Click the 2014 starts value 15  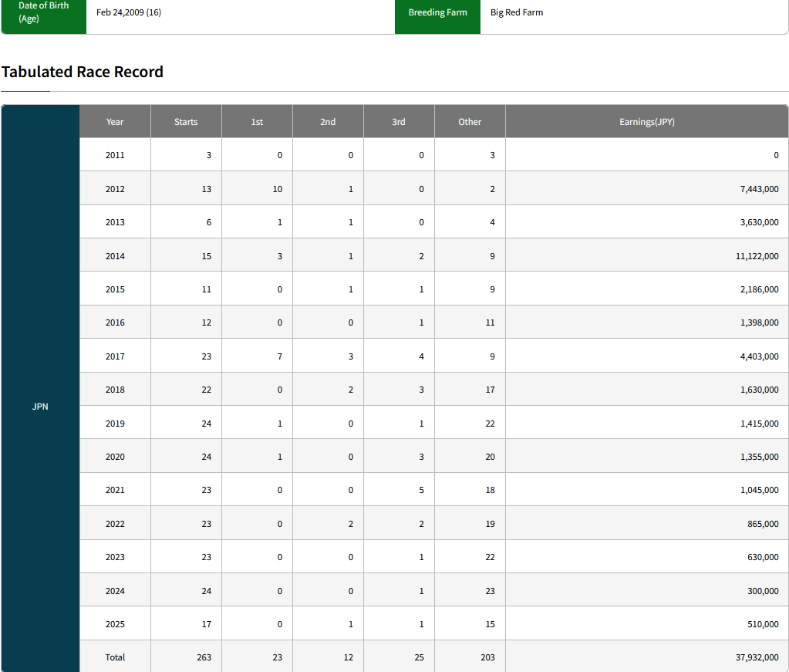[206, 255]
